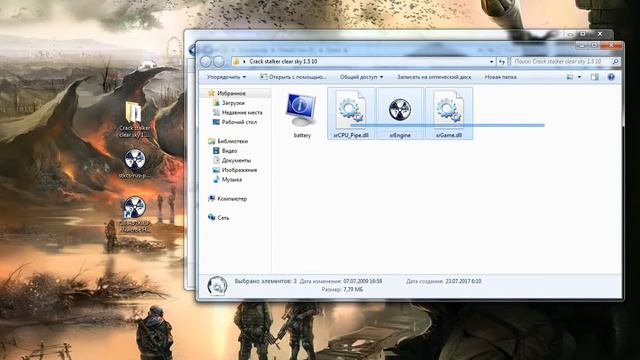
Task: Open address bar history dropdown arrow
Action: (x=491, y=61)
